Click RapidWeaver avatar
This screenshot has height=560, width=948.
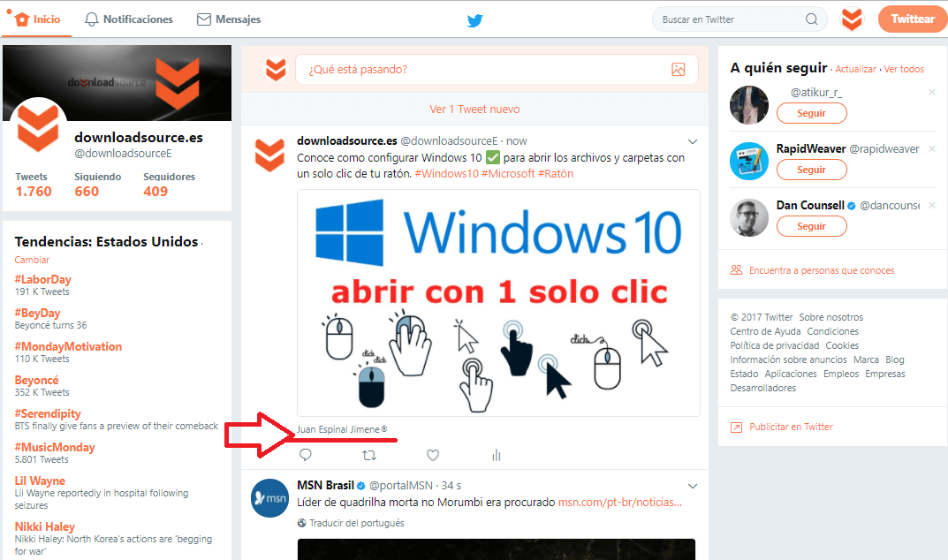[x=749, y=161]
